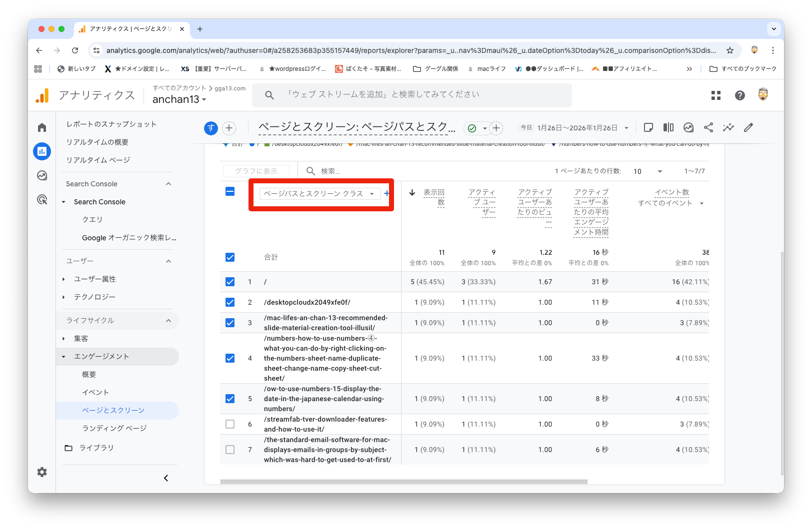
Task: Open Admin settings gear icon
Action: [42, 472]
